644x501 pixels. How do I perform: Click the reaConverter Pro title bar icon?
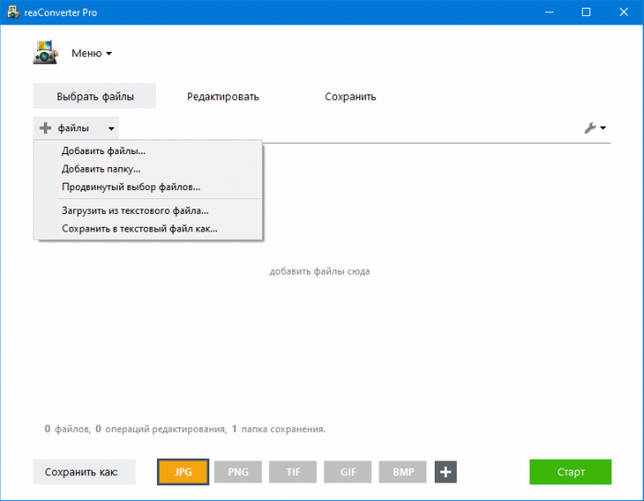coord(13,12)
